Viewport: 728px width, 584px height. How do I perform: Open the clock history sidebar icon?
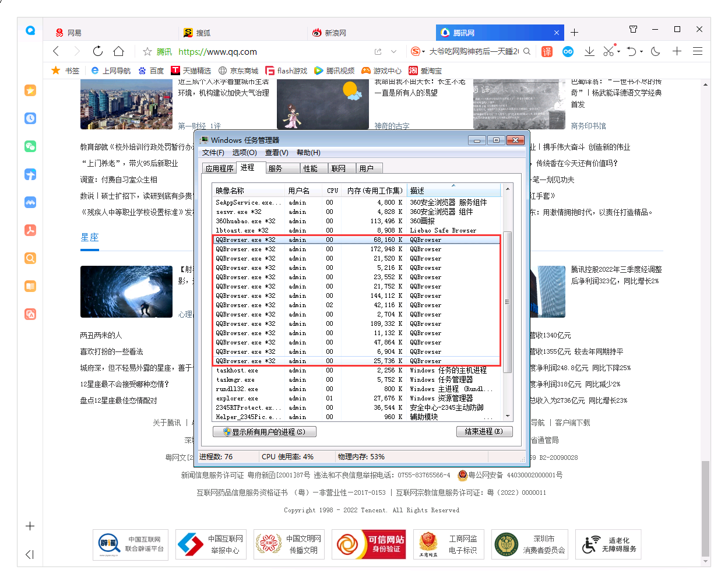point(30,118)
